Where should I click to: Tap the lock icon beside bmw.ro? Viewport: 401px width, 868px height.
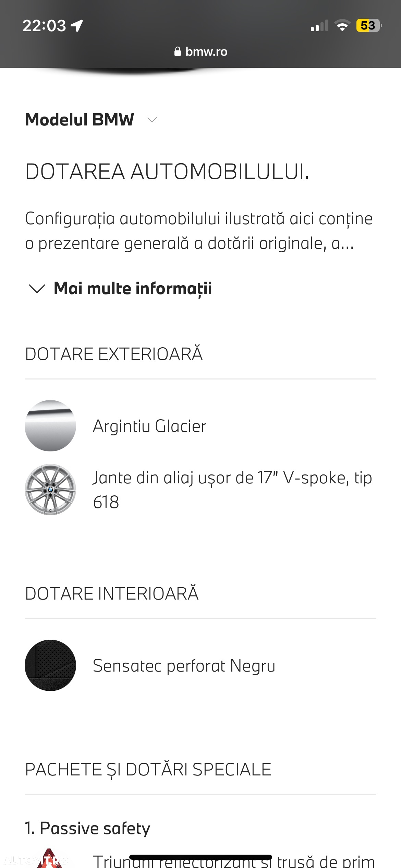coord(178,51)
